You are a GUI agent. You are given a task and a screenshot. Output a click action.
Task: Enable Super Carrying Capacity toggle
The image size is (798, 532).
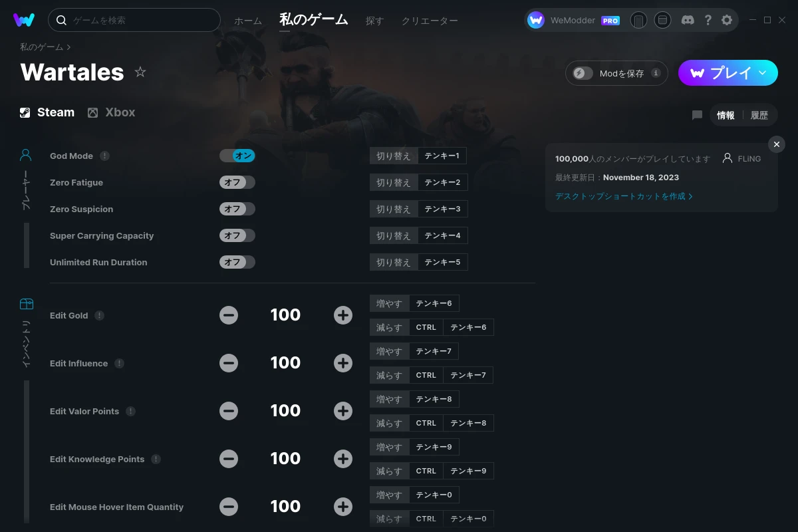pyautogui.click(x=237, y=235)
